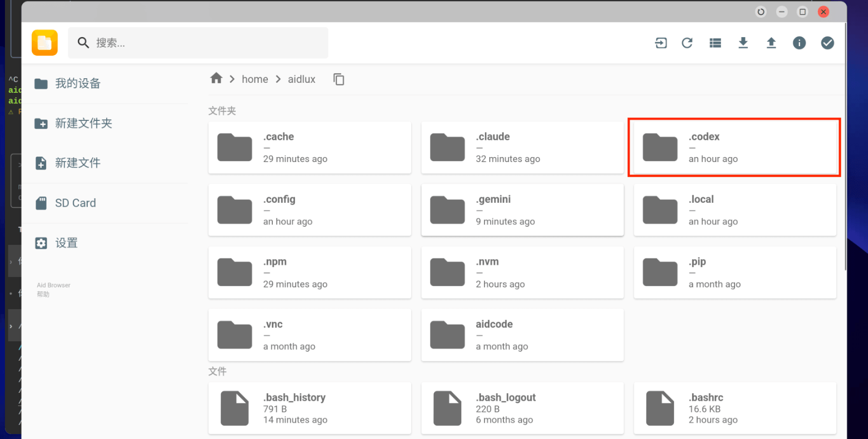The width and height of the screenshot is (868, 439).
Task: Create a new file with 新建文件
Action: pos(77,163)
